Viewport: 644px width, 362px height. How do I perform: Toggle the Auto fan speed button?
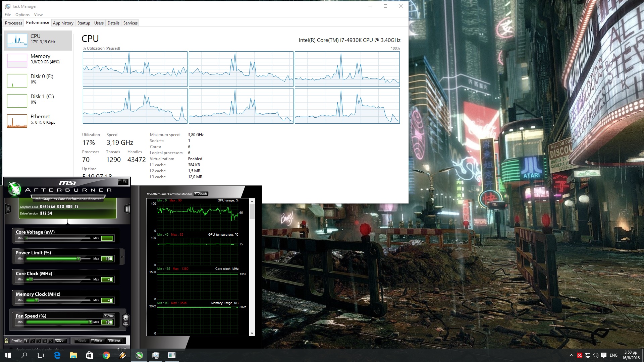pos(109,315)
